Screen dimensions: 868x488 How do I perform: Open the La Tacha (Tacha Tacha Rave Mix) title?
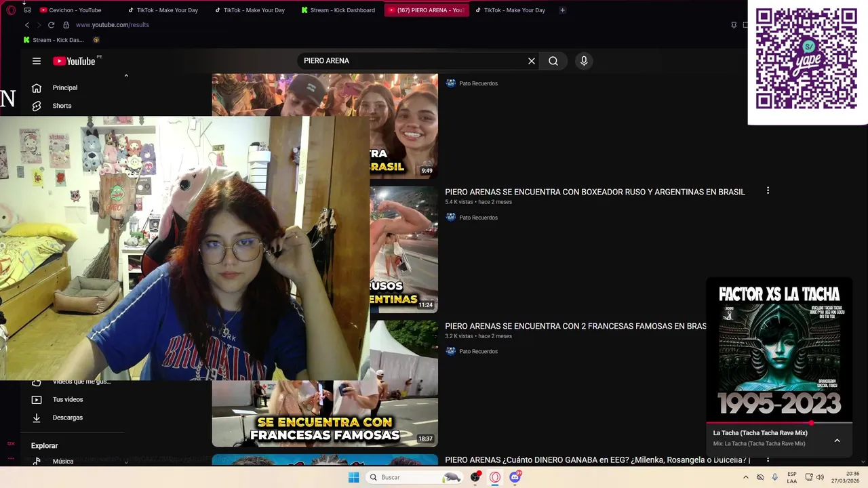click(x=760, y=433)
